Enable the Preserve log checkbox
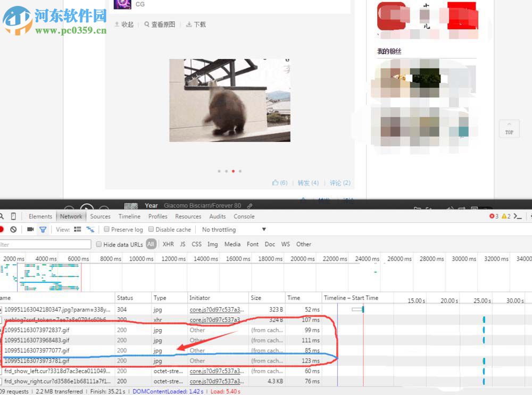The height and width of the screenshot is (395, 532). 108,229
